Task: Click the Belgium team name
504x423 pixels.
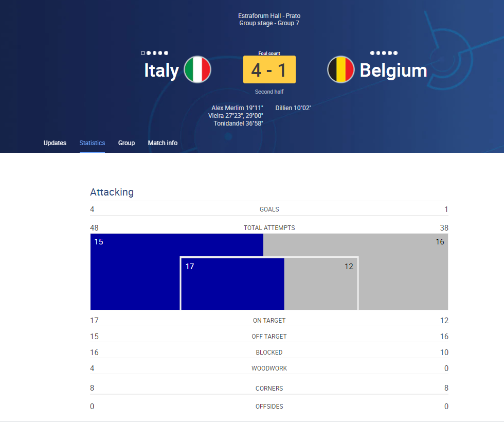Action: tap(393, 70)
